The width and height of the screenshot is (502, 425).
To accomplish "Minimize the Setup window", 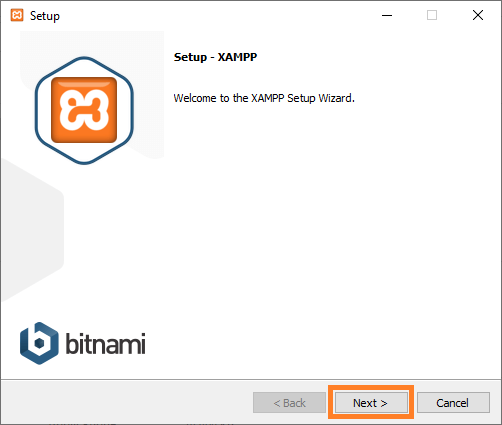I will (387, 15).
